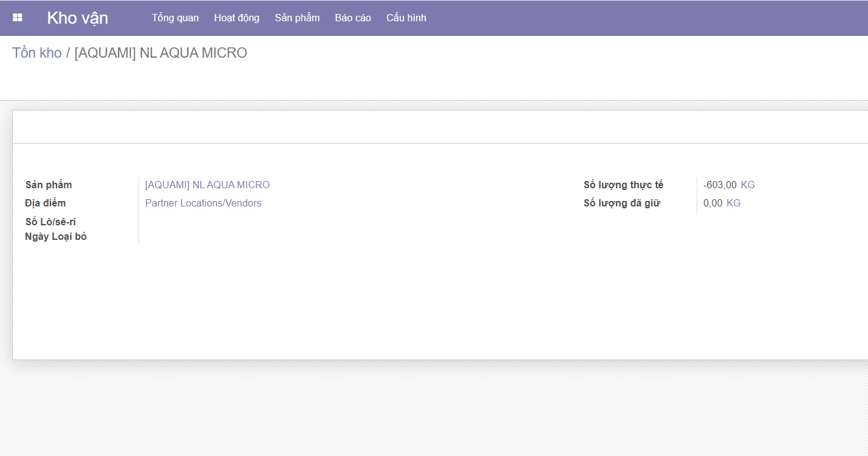
Task: Click KG unit beside -603,00
Action: (747, 185)
